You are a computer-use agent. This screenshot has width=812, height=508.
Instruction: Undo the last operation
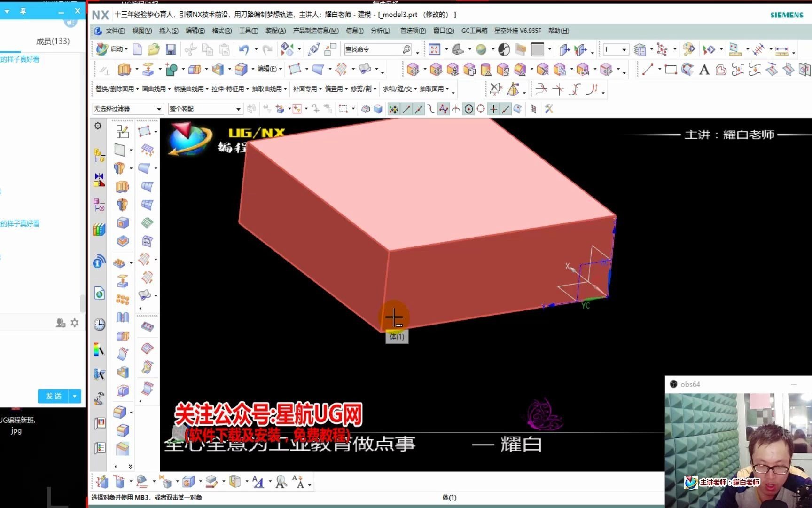coord(243,49)
